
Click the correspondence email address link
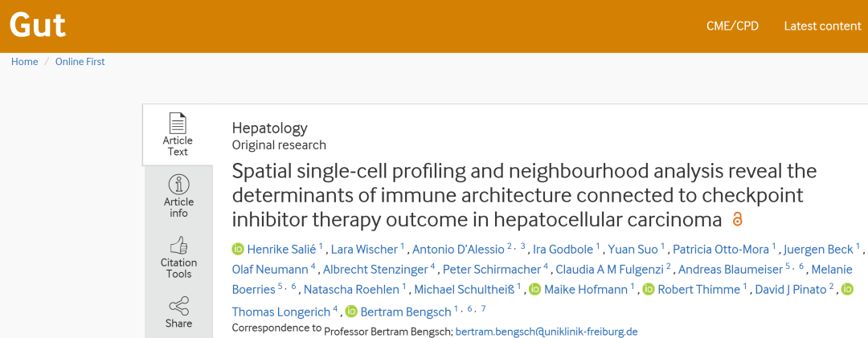click(x=546, y=331)
